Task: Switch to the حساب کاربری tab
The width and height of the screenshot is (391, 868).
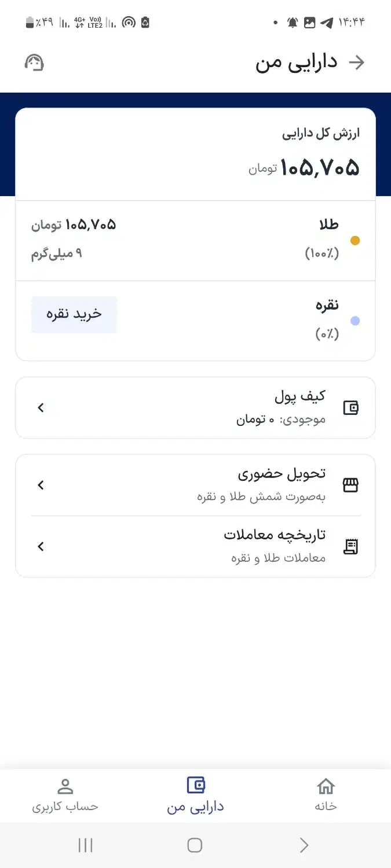Action: click(x=65, y=796)
